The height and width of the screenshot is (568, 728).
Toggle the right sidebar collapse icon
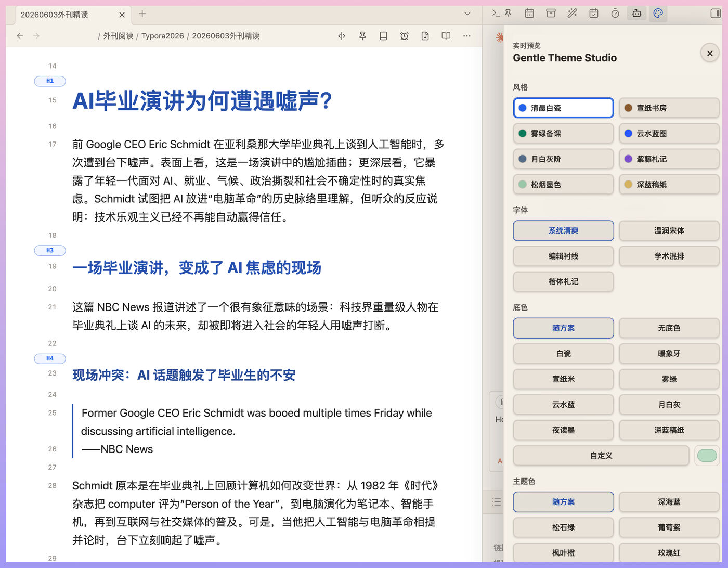(x=716, y=14)
